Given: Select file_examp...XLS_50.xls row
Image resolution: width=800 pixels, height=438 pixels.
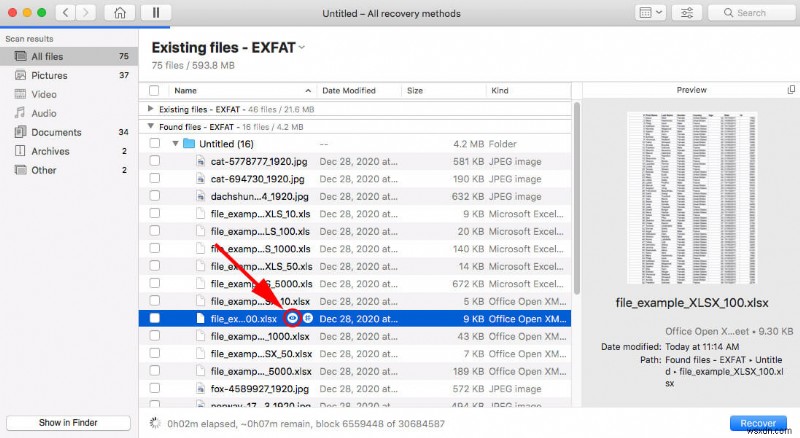Looking at the screenshot, I should 355,266.
